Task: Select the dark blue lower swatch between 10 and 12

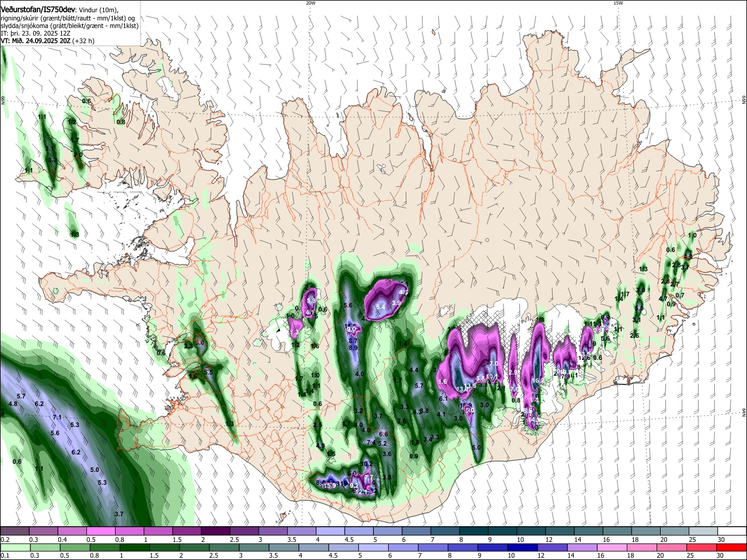Action: [x=523, y=547]
